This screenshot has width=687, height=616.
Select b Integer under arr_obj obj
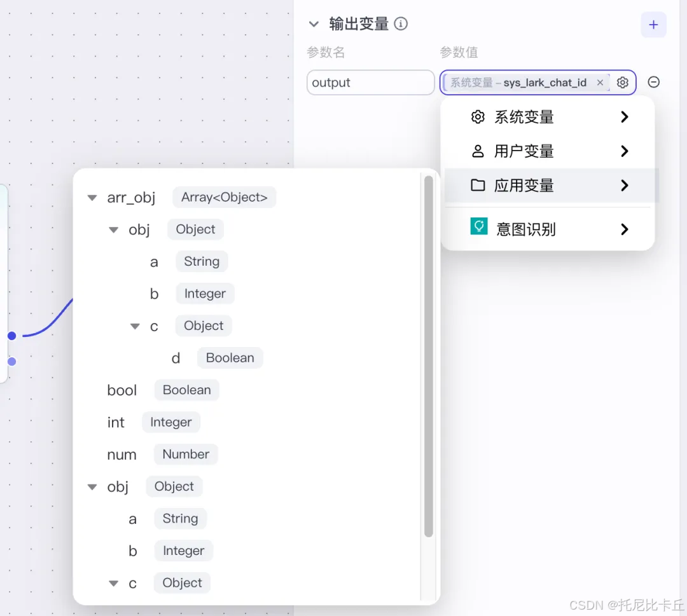pos(191,294)
